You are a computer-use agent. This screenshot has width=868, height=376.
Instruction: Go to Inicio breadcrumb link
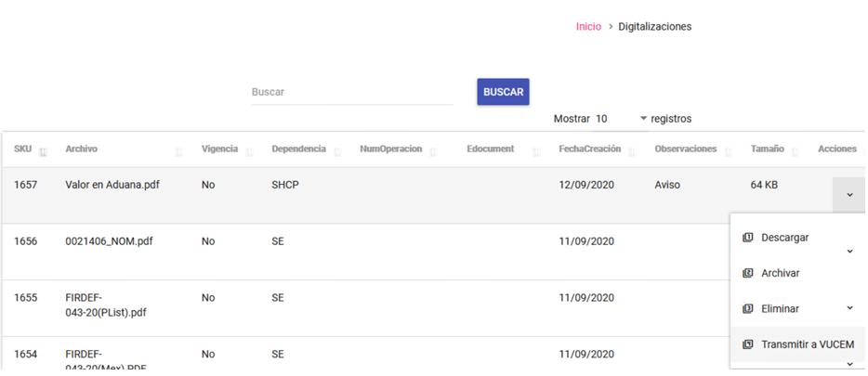point(588,27)
